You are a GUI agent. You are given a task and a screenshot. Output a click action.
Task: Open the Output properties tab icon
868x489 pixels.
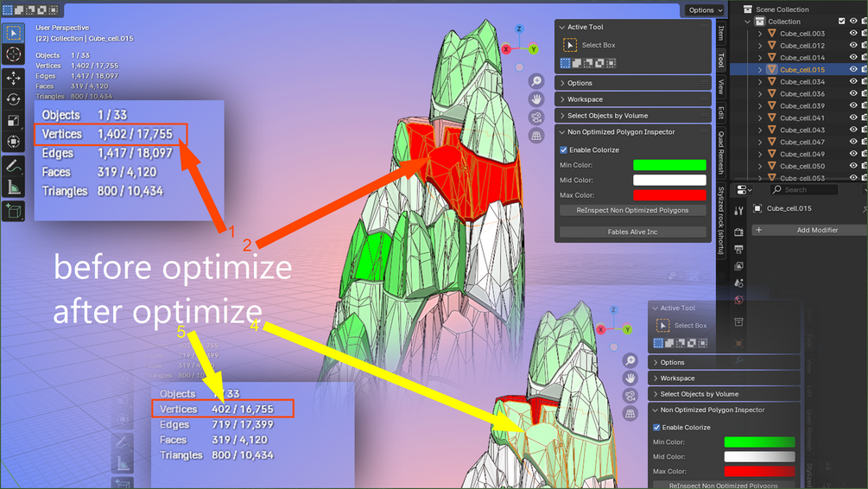738,249
